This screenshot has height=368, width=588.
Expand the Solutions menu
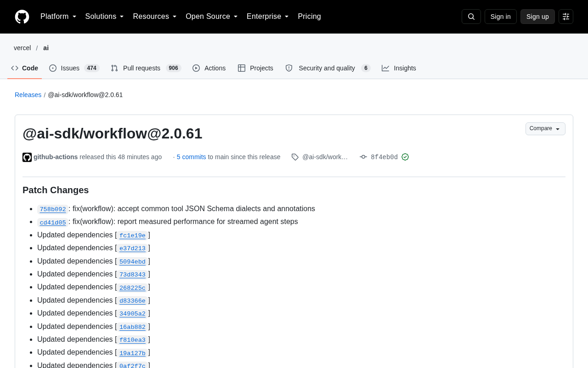[x=105, y=17]
